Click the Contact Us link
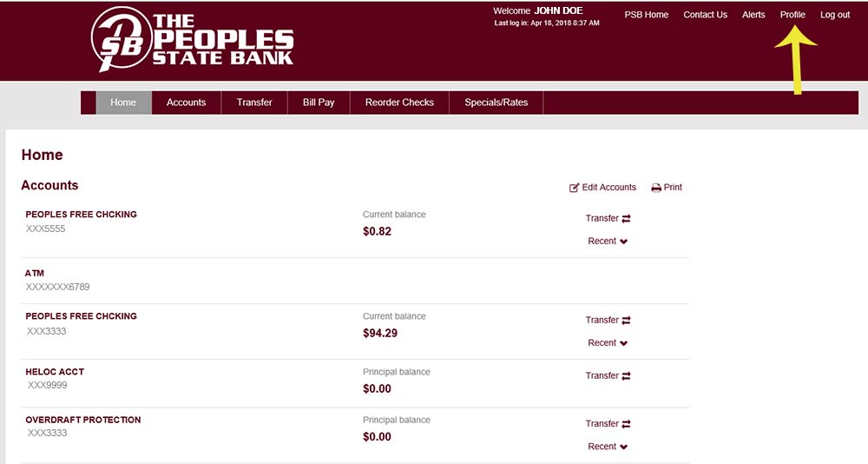This screenshot has width=868, height=464. click(705, 15)
